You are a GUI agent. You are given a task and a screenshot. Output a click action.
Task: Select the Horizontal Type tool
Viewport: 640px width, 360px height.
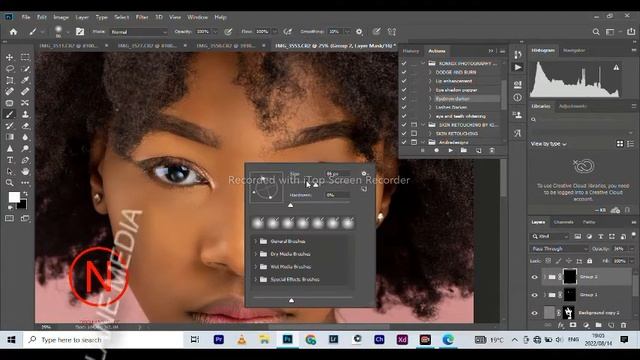[9, 160]
